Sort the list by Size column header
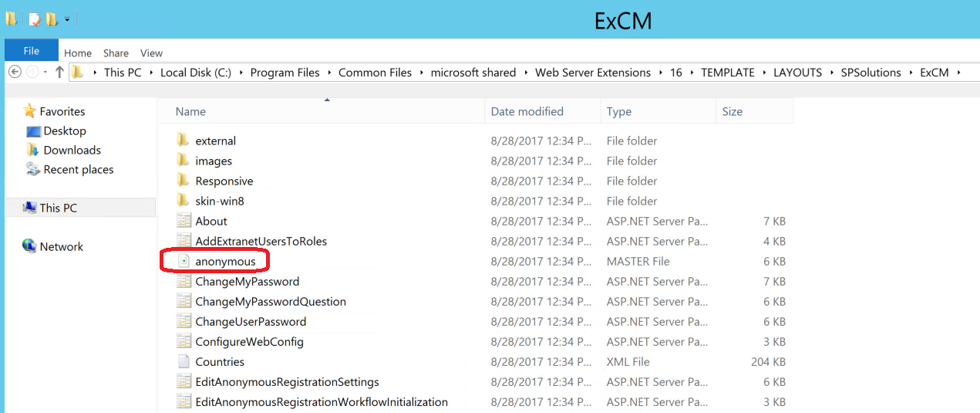This screenshot has width=980, height=413. [x=732, y=111]
